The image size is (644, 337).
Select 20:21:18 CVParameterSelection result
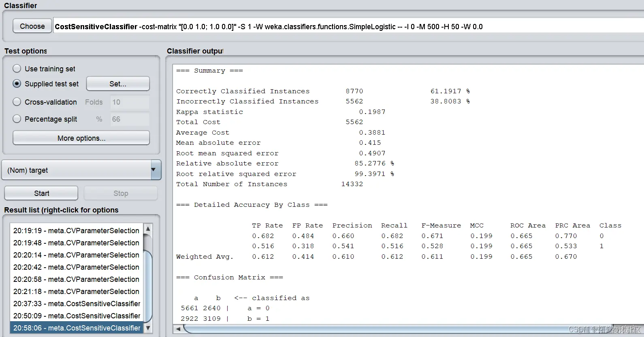tap(76, 291)
